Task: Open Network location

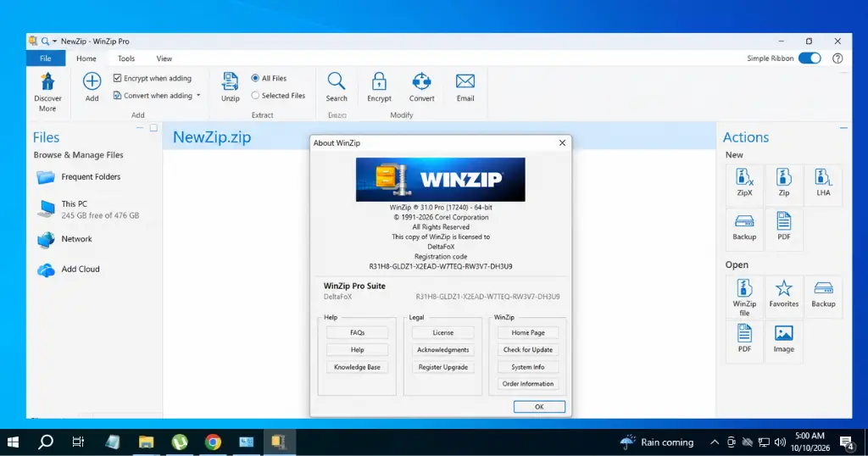Action: (x=64, y=239)
